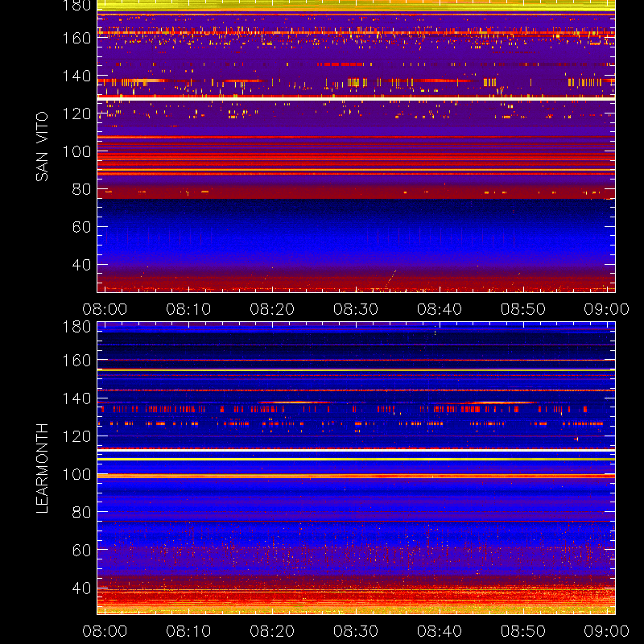Click the 08:20 time label under San Vito plot
The height and width of the screenshot is (644, 644).
click(272, 309)
